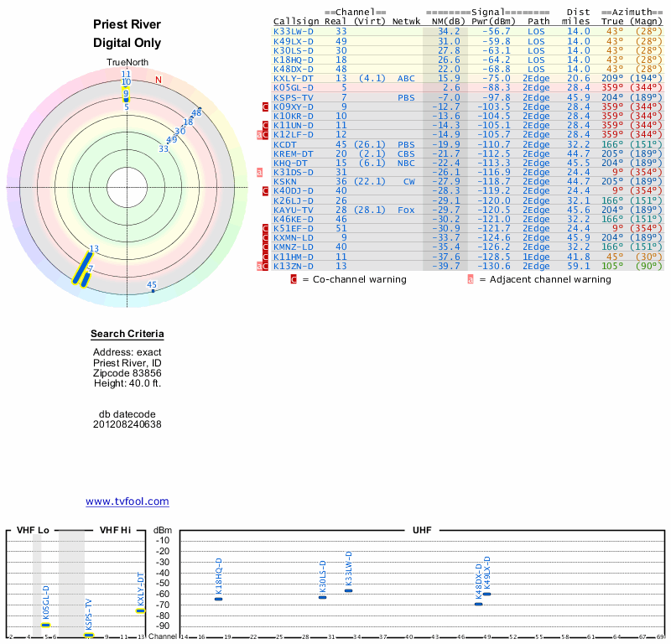671x644 pixels.
Task: Click the K33LW-D marker in the UHF chart
Action: pyautogui.click(x=348, y=591)
